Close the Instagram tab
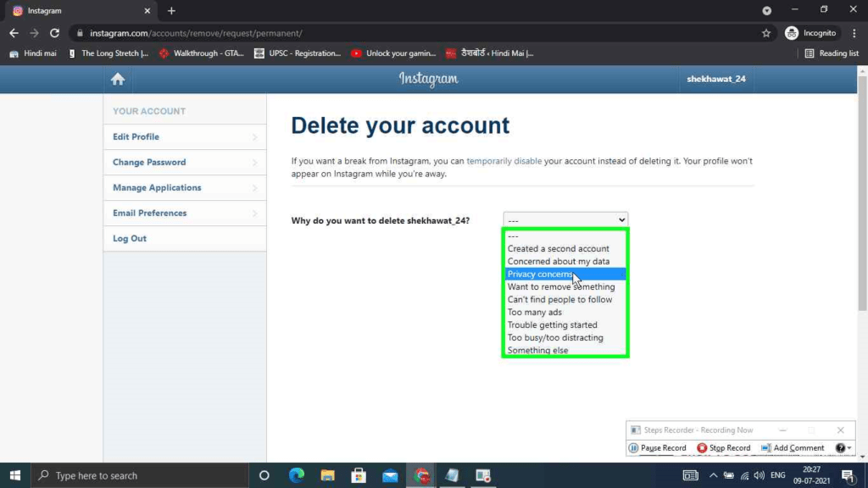868x488 pixels. click(147, 10)
